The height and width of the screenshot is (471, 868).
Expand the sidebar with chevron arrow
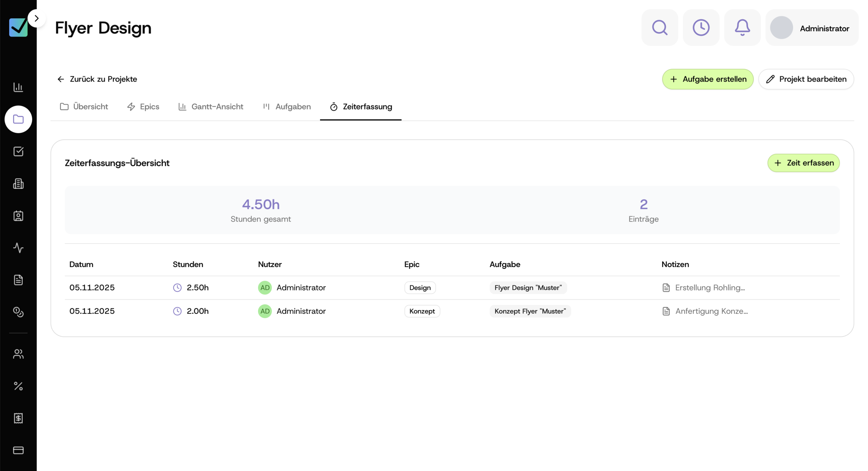click(37, 18)
